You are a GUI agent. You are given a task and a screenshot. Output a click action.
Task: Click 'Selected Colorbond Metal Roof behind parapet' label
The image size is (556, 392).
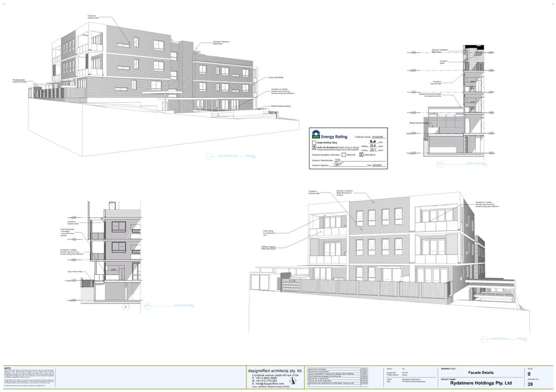(x=345, y=192)
